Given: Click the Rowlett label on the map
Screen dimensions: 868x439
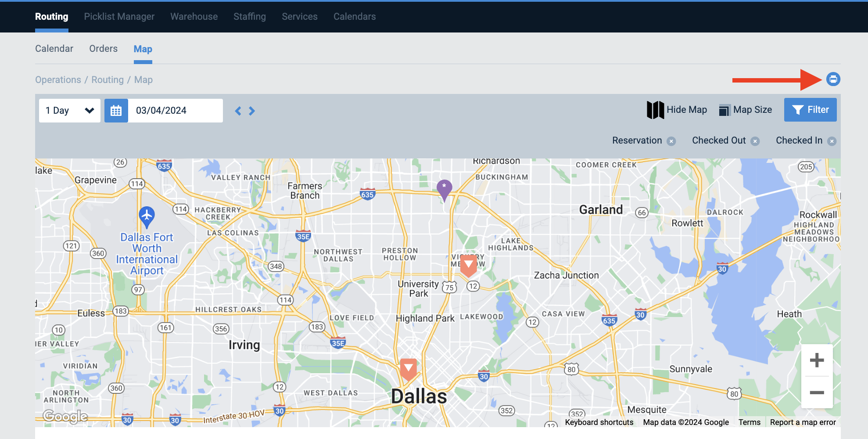Looking at the screenshot, I should [687, 223].
